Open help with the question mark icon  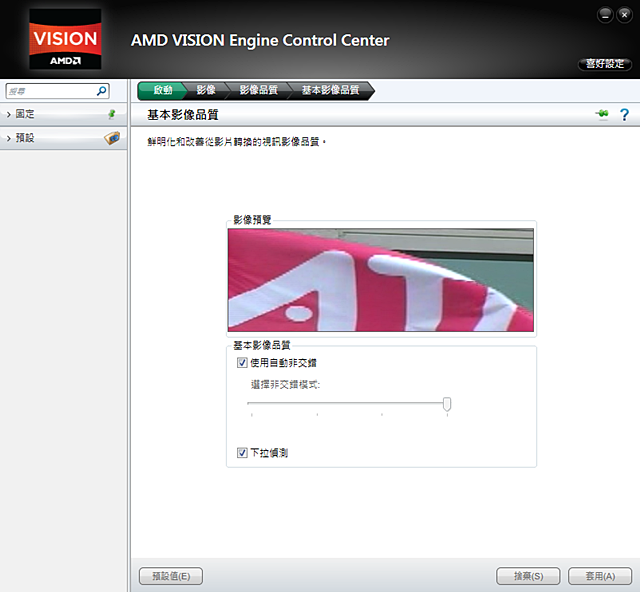(624, 114)
